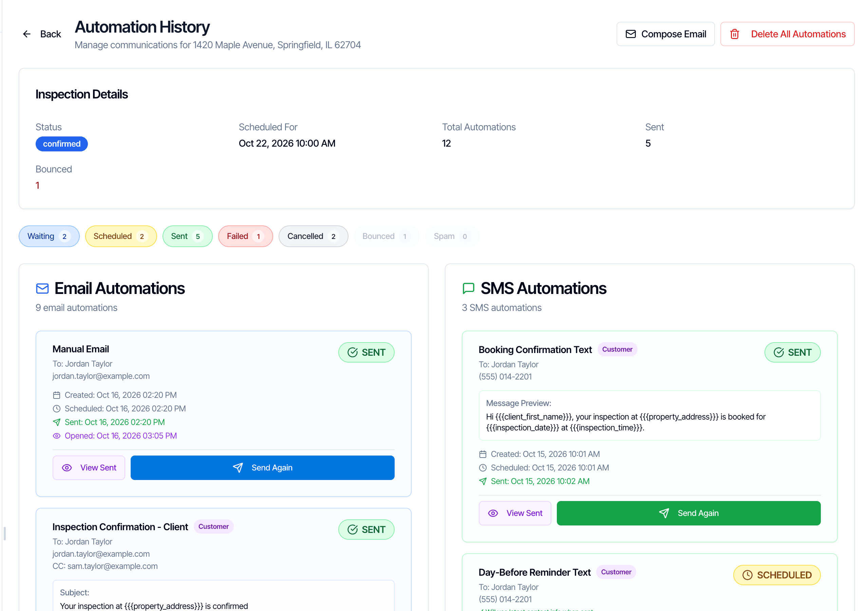Click Delete All Automations
The height and width of the screenshot is (611, 868).
point(787,34)
